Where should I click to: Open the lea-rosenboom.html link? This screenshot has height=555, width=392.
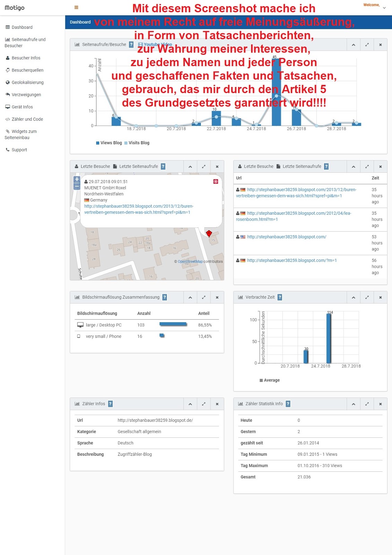pyautogui.click(x=293, y=216)
